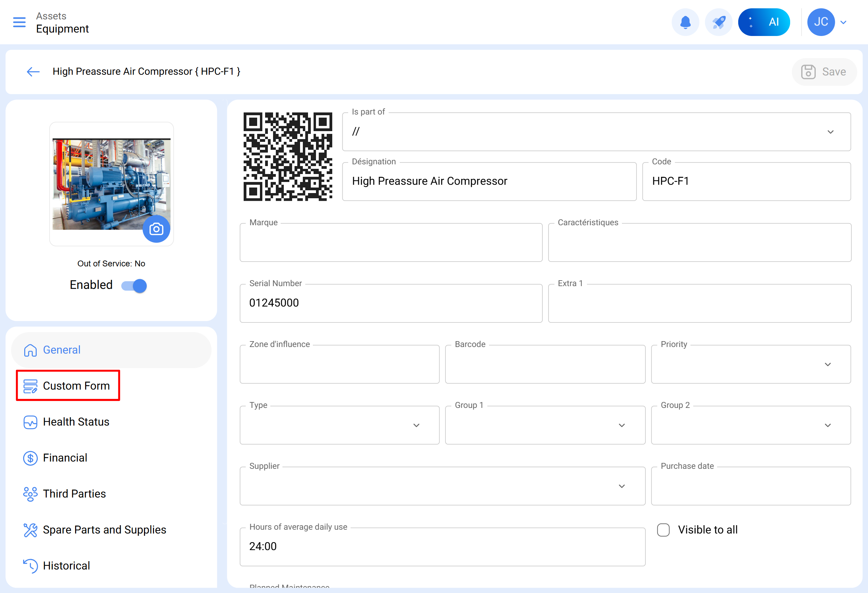This screenshot has width=868, height=593.
Task: Click the camera icon to change photo
Action: [x=156, y=229]
